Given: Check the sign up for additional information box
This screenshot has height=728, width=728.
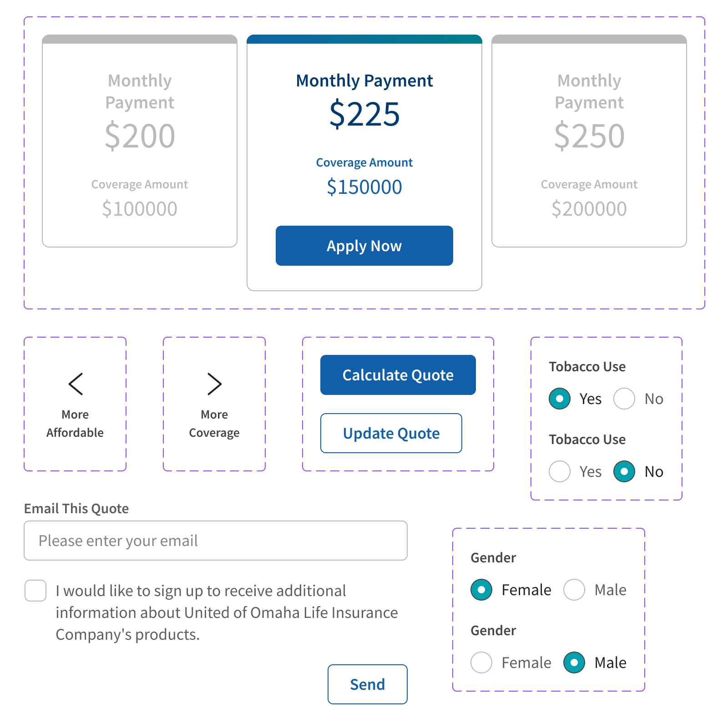Looking at the screenshot, I should 35,591.
